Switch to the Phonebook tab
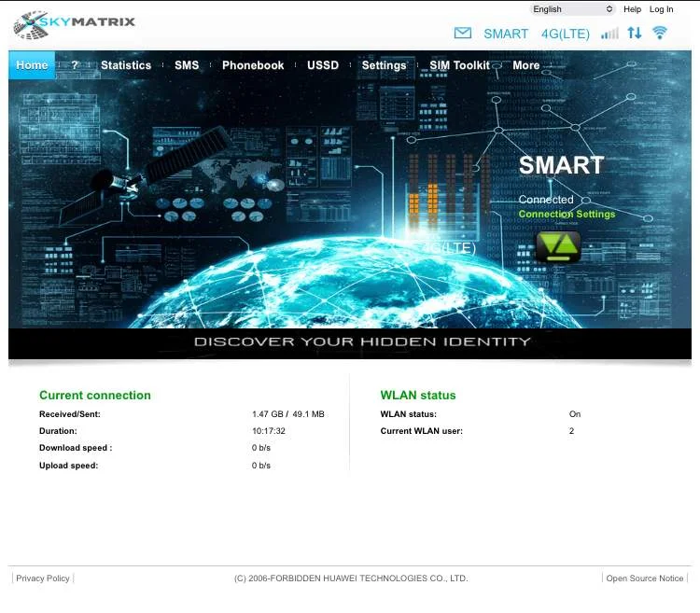The width and height of the screenshot is (700, 613). click(253, 65)
